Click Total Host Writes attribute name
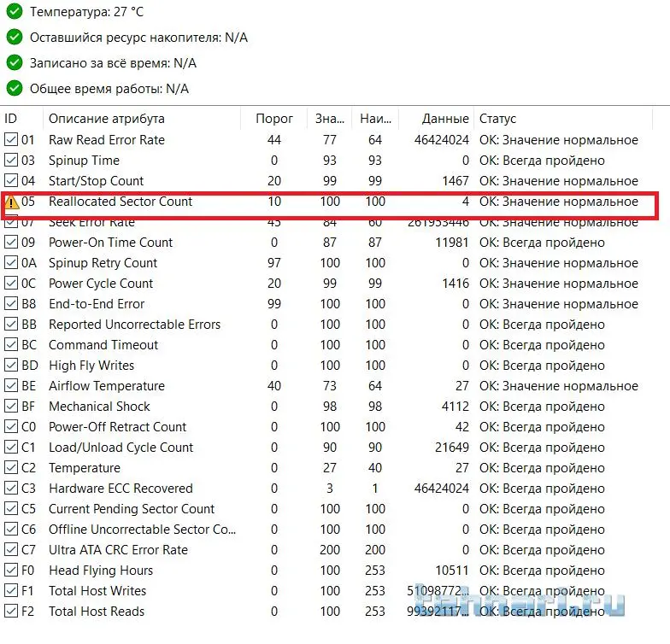The image size is (670, 644). (x=97, y=591)
